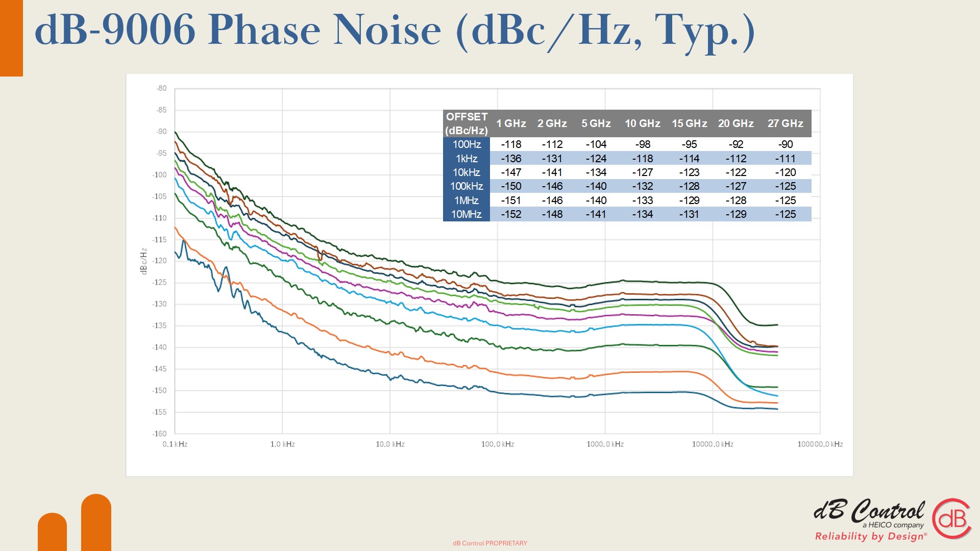980x551 pixels.
Task: Click the '-111' cell in the 1kHz row
Action: pos(786,159)
